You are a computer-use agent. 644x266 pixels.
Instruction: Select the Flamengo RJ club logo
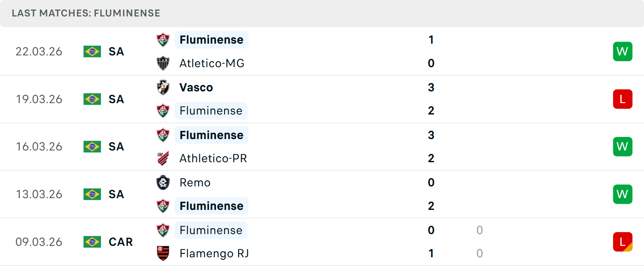[163, 254]
